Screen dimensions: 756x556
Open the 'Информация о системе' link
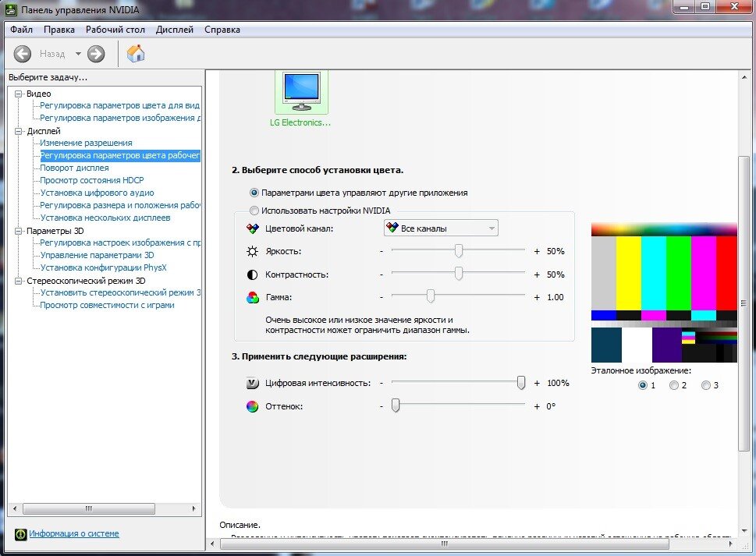(x=74, y=533)
